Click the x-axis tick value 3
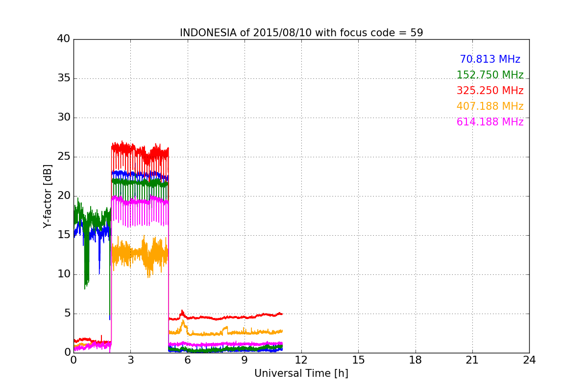The width and height of the screenshot is (588, 392). [130, 360]
